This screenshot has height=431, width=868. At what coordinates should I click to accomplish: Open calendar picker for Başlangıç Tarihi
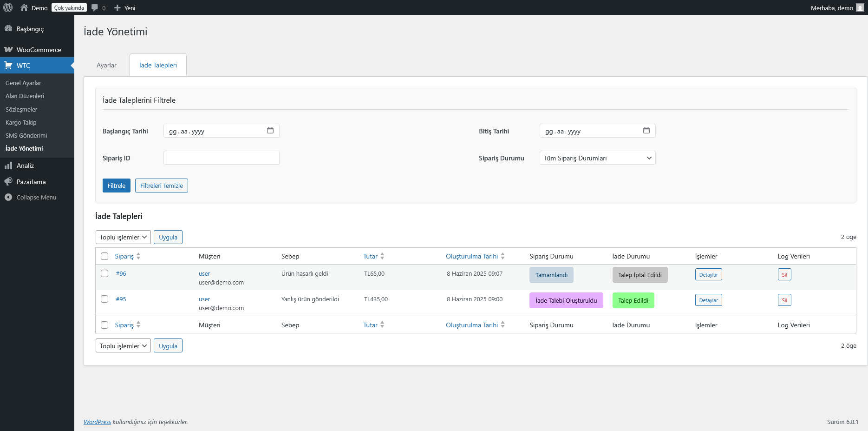point(270,130)
